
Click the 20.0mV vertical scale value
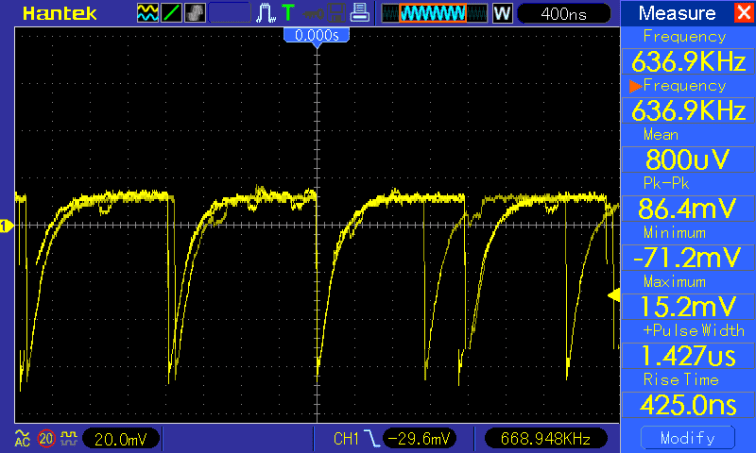120,438
